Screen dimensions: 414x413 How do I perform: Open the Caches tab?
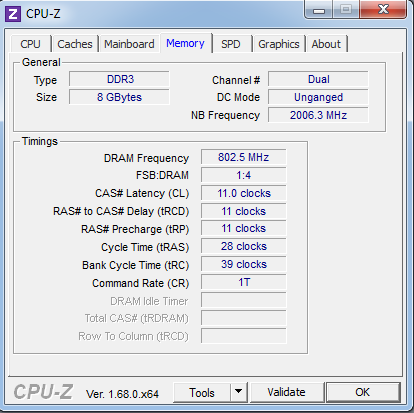pyautogui.click(x=75, y=44)
